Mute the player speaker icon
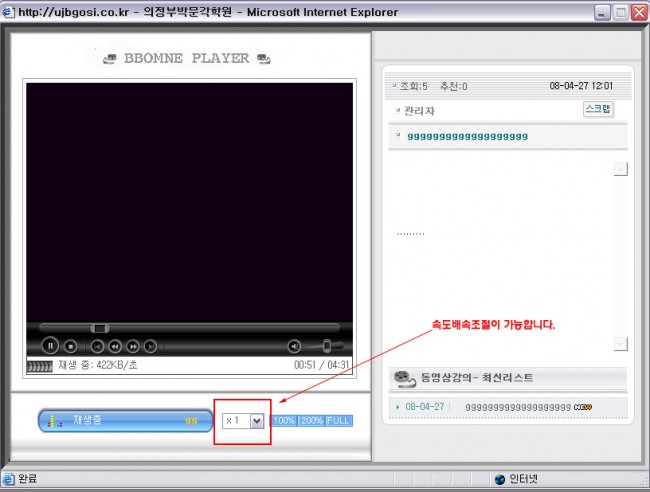Image resolution: width=650 pixels, height=492 pixels. [294, 346]
